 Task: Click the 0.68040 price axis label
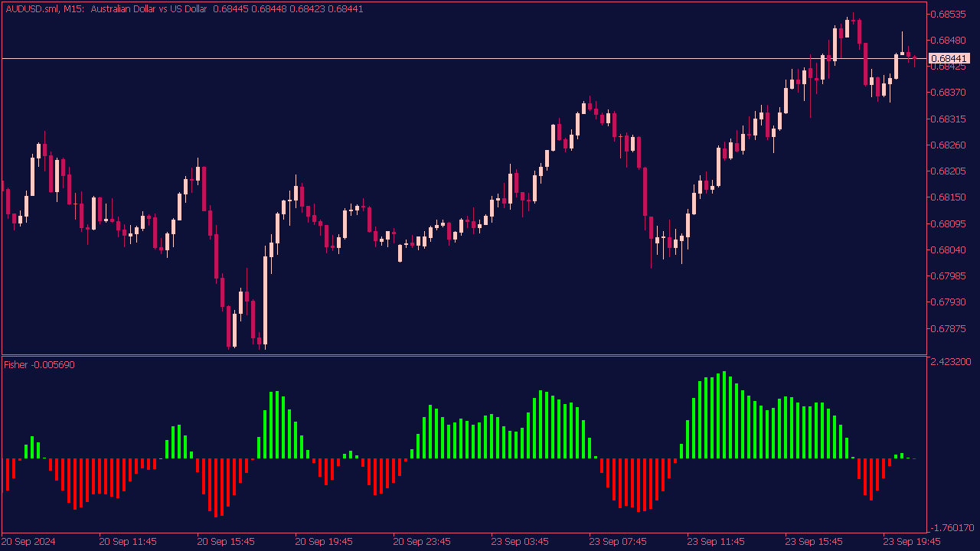pyautogui.click(x=948, y=249)
